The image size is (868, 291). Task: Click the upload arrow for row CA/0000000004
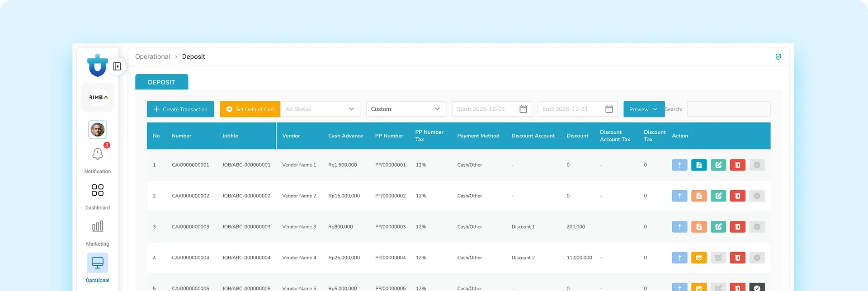click(679, 258)
